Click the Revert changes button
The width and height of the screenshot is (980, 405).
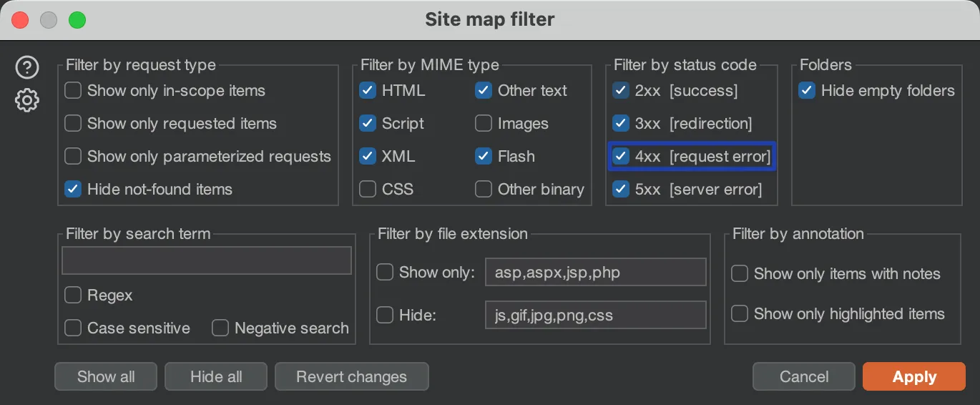tap(351, 377)
